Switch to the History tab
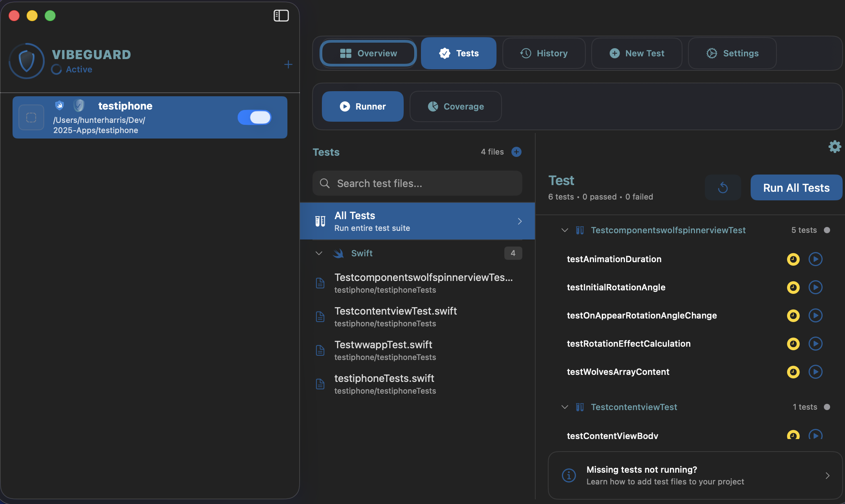The image size is (845, 504). [x=544, y=53]
